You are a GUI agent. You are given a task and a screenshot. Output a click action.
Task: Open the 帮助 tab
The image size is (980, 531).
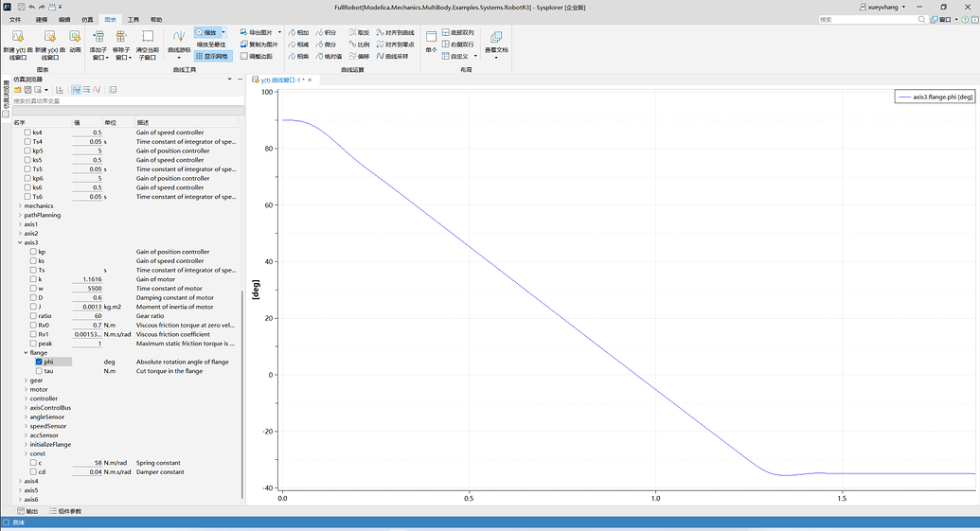click(156, 20)
